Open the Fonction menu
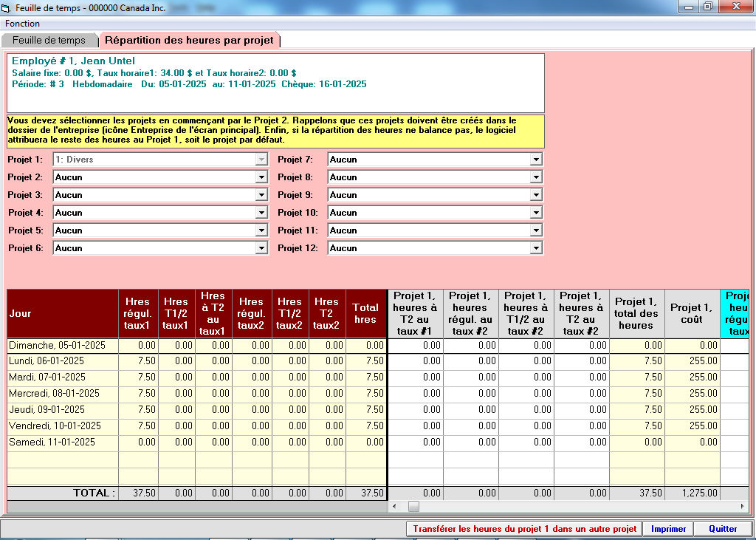Image resolution: width=756 pixels, height=540 pixels. point(23,24)
